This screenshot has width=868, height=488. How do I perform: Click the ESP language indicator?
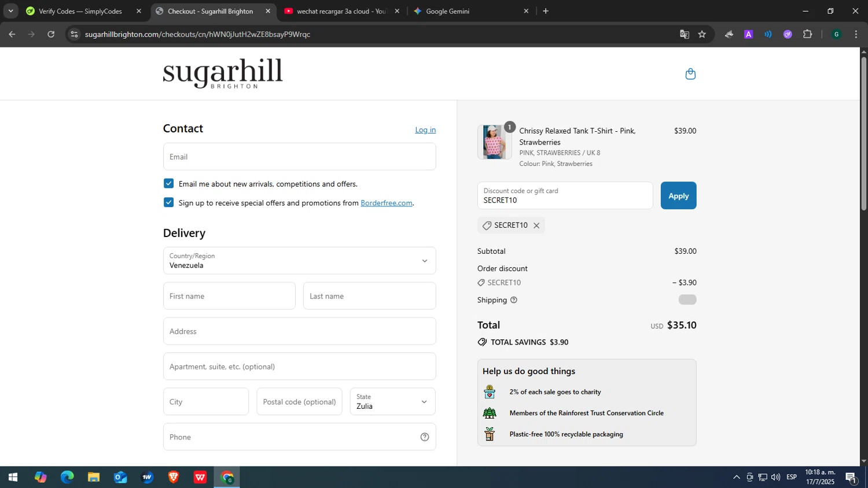pos(792,477)
